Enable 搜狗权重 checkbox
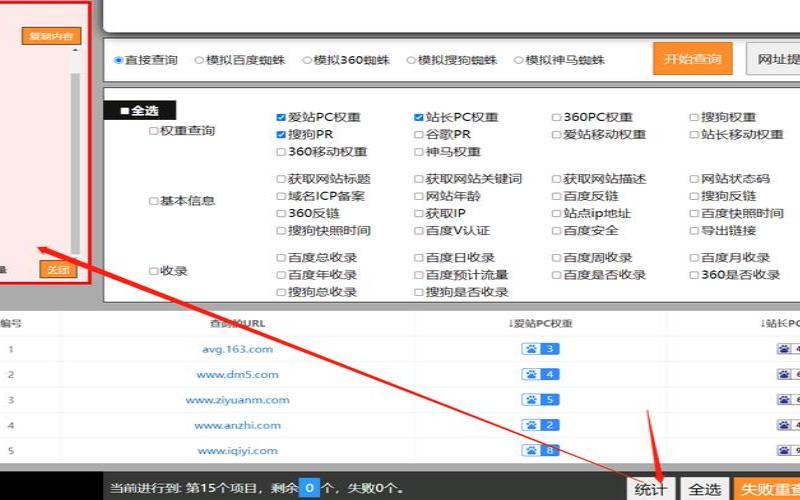The height and width of the screenshot is (500, 800). click(x=694, y=117)
